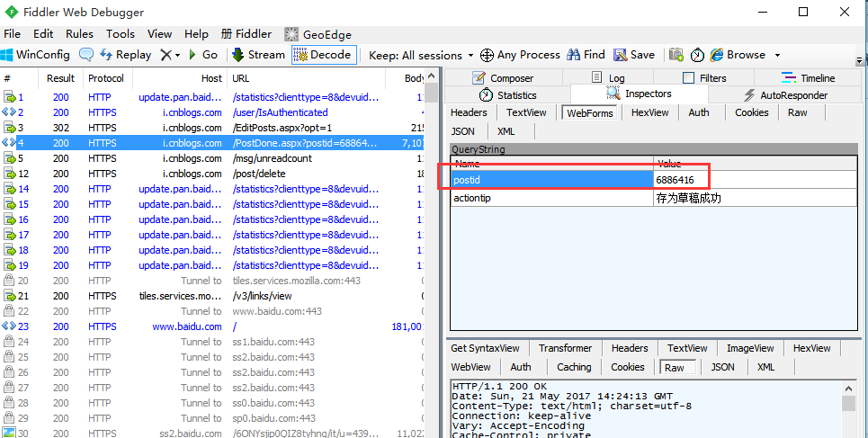Open the Edit menu
868x438 pixels.
click(43, 34)
